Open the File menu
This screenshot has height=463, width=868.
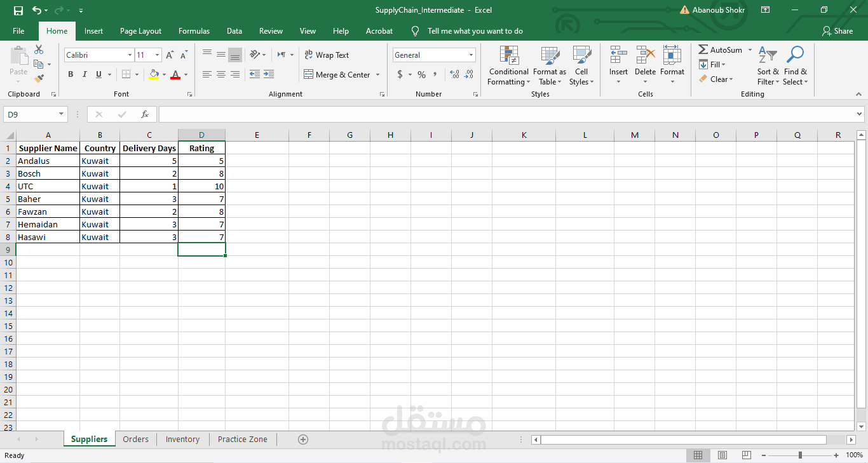18,31
